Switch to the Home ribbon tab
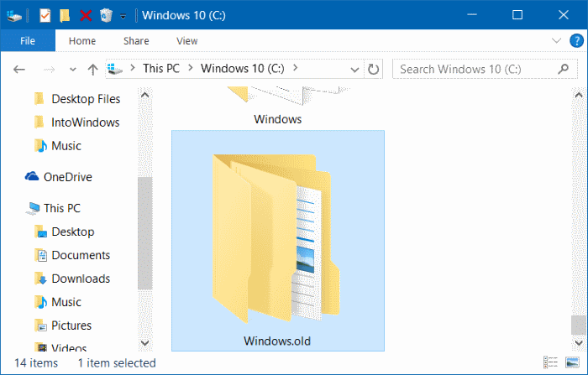 point(82,41)
